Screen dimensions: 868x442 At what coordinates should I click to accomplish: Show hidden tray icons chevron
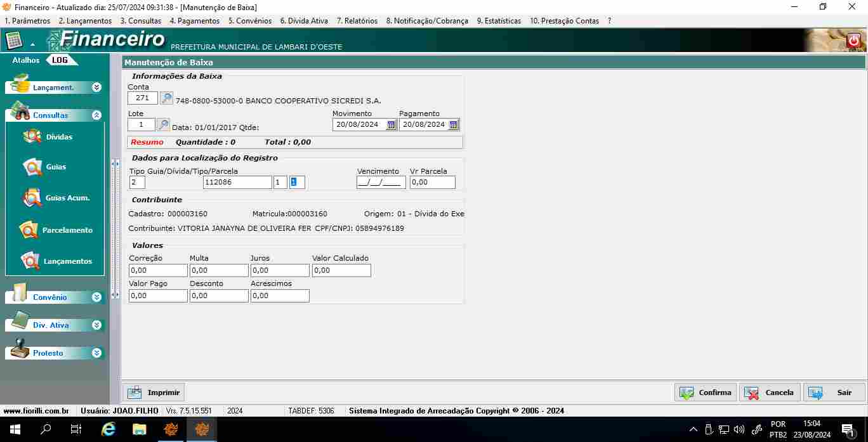(694, 429)
